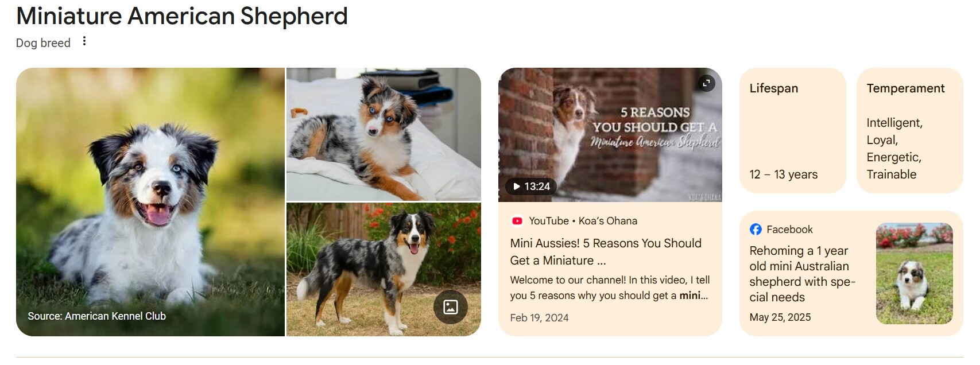Click the YouTube logo icon
Viewport: 980px width, 365px height.
coord(517,221)
